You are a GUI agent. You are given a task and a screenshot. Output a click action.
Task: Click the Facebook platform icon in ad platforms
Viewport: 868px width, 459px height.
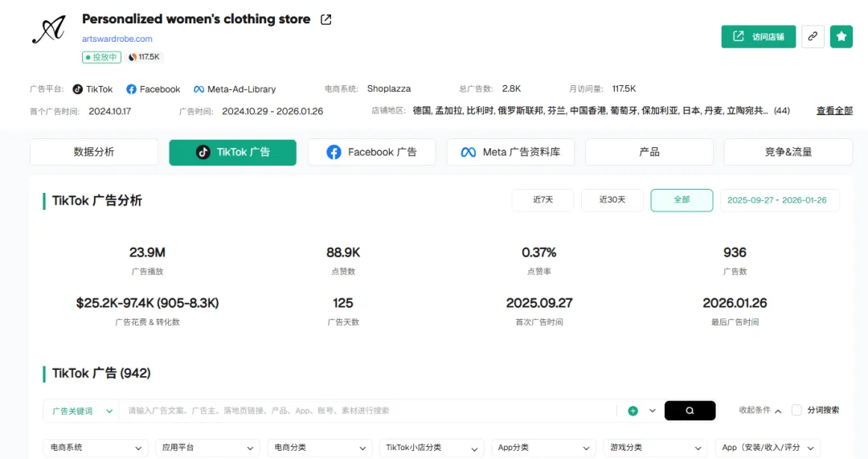133,89
